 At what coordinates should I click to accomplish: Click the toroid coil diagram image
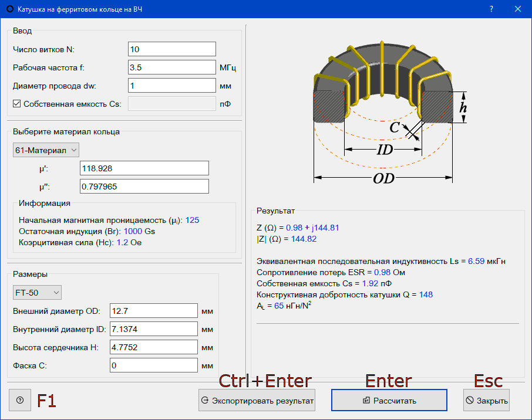click(x=390, y=113)
